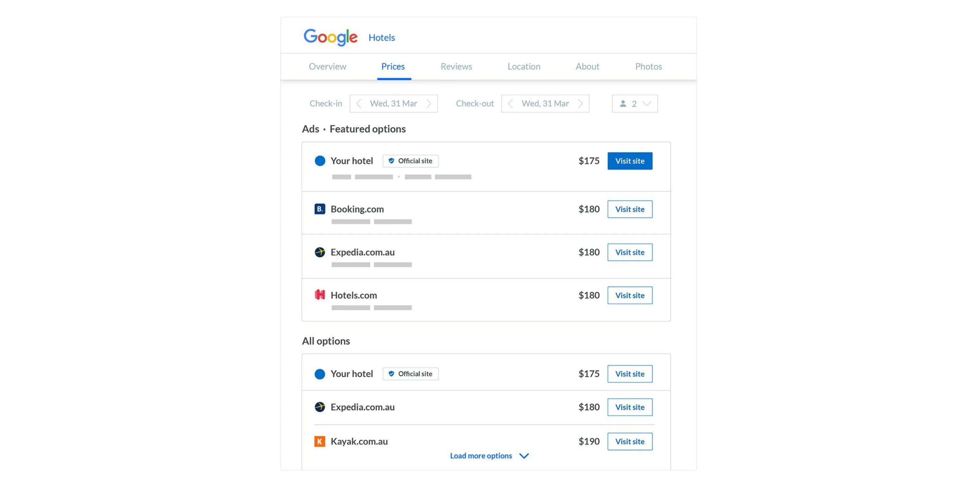
Task: Click Visit site next to Kayak.com.au
Action: pos(630,441)
